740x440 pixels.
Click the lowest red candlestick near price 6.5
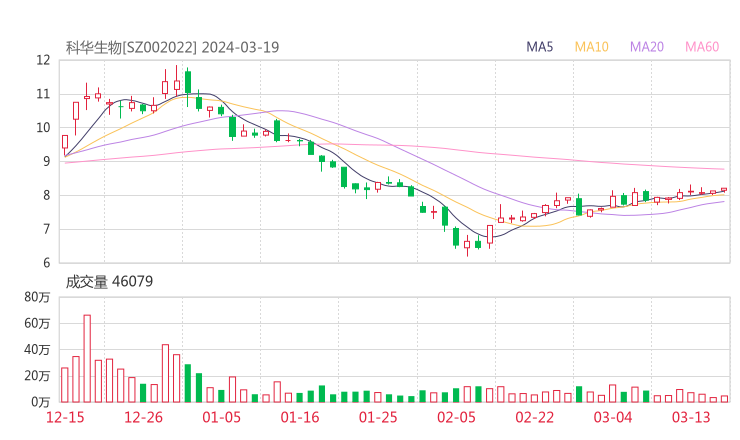(467, 245)
